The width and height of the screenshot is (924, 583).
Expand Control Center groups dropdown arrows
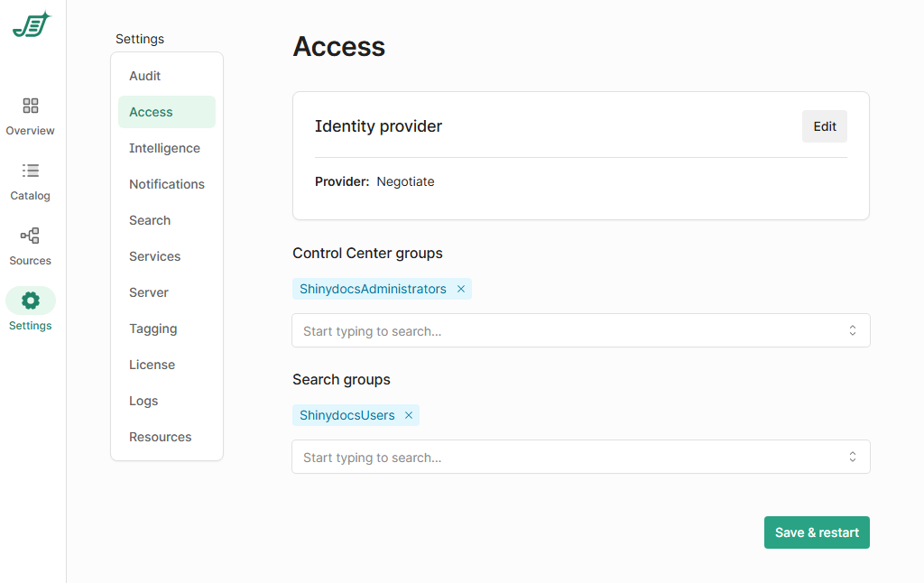pyautogui.click(x=852, y=331)
